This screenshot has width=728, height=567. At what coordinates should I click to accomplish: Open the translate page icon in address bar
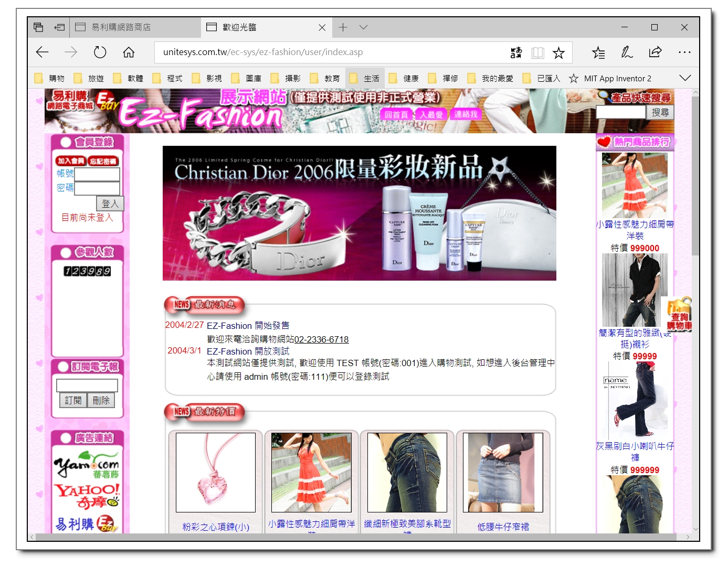[x=516, y=52]
